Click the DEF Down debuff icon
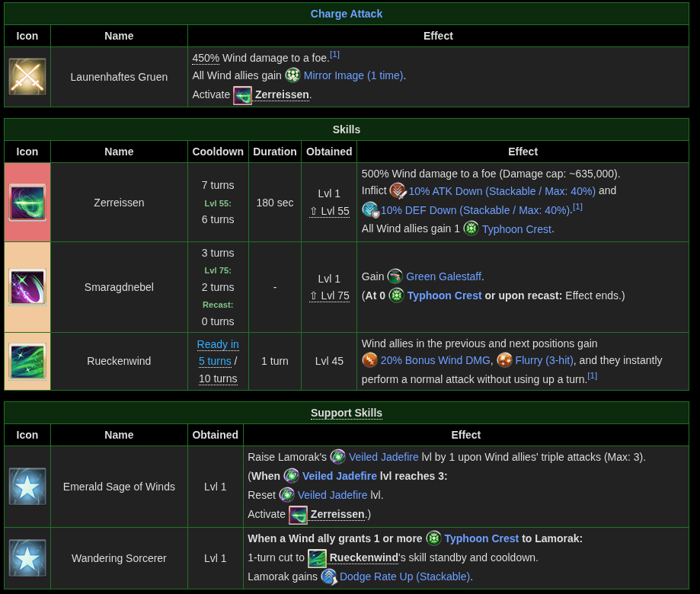 point(370,209)
